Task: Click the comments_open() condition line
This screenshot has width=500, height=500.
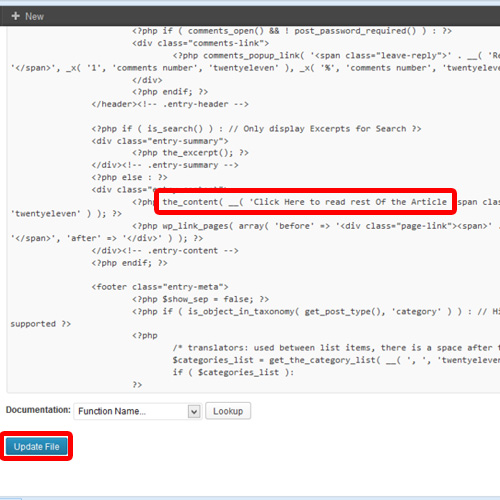Action: (x=292, y=31)
